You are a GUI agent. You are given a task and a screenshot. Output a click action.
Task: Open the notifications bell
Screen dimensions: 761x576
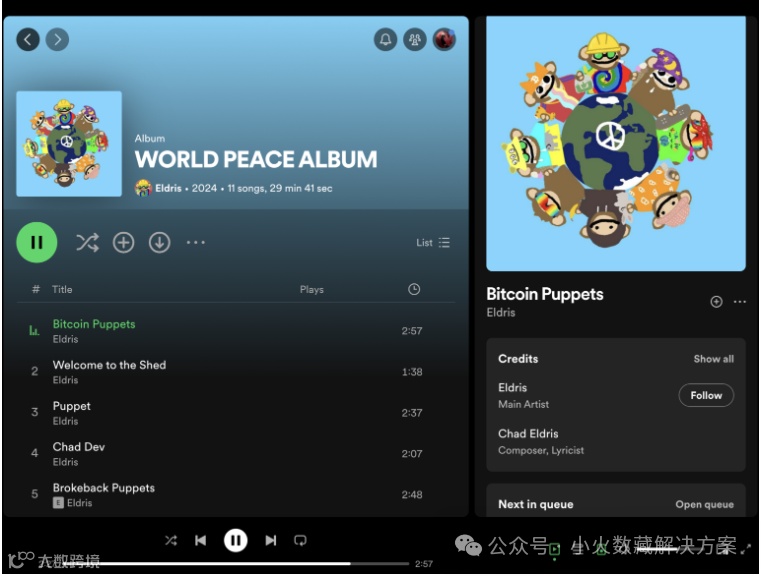(385, 39)
